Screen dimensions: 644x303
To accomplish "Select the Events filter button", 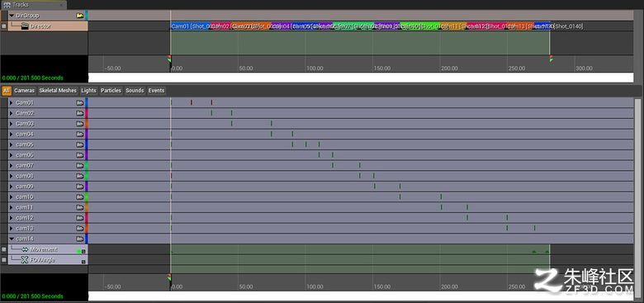I will [x=156, y=90].
